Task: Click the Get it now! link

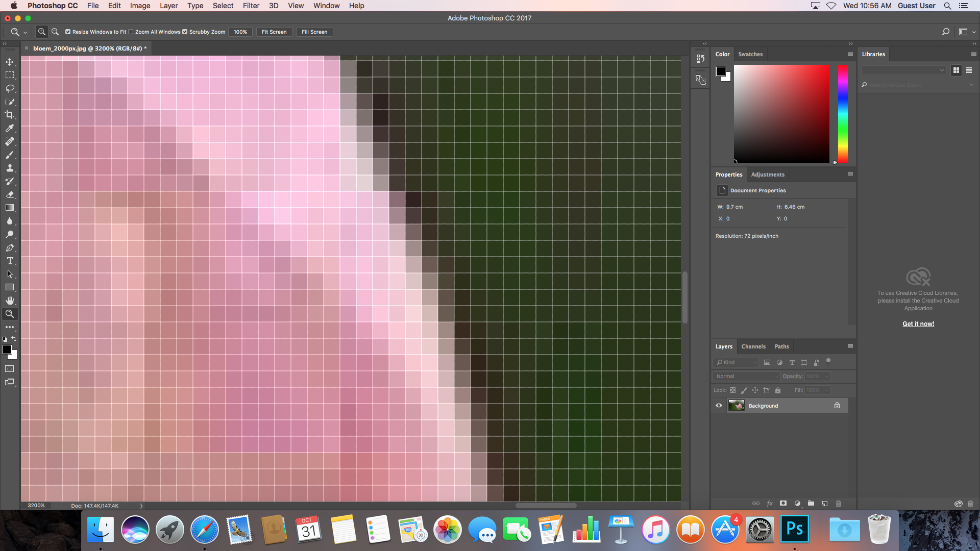Action: click(x=918, y=324)
